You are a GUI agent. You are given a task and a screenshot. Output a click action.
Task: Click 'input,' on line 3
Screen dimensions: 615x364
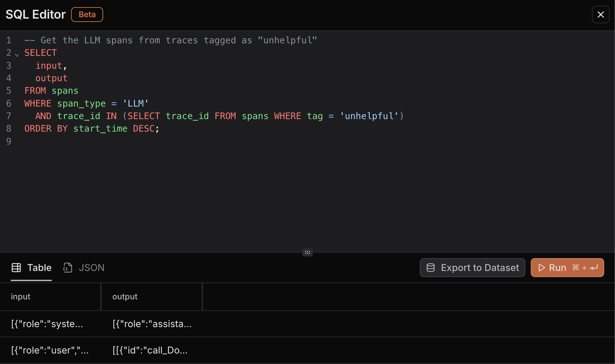(x=51, y=66)
